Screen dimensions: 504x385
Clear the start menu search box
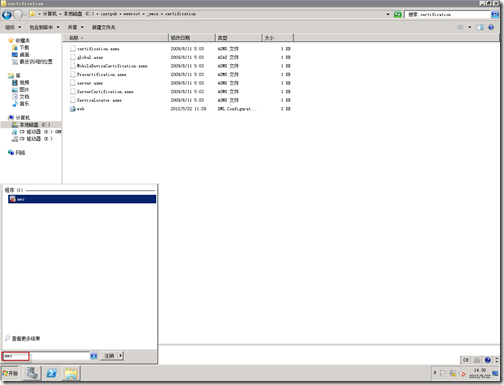tap(94, 356)
